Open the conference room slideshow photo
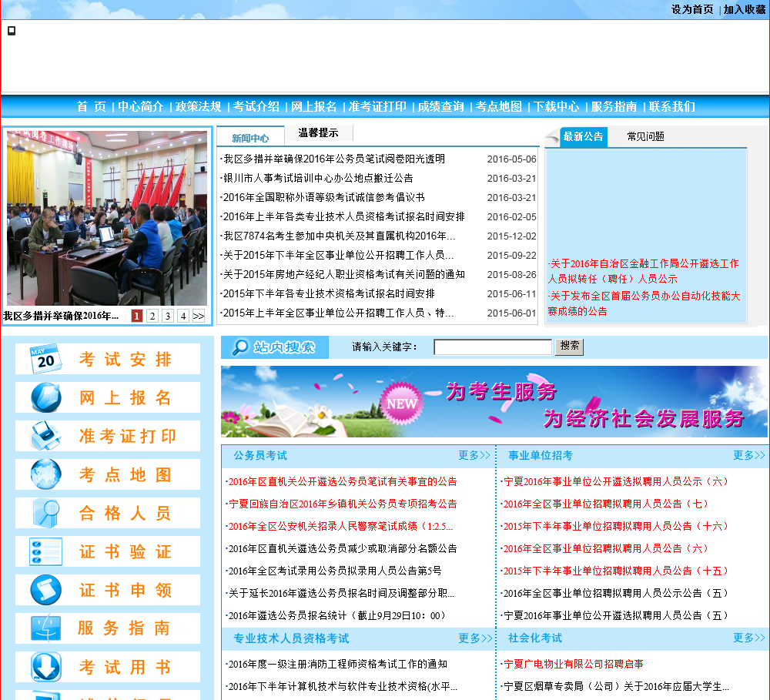 [x=106, y=218]
